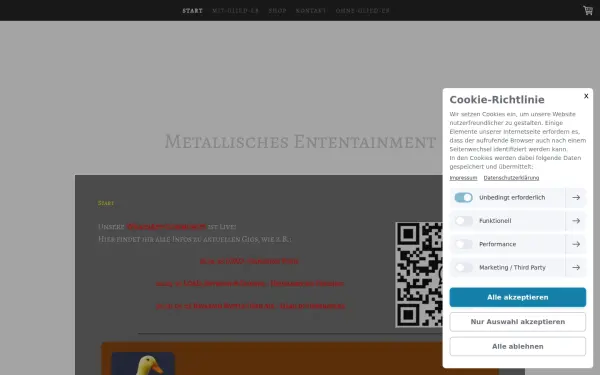Select the Start menu item
Image resolution: width=600 pixels, height=375 pixels.
pos(192,11)
